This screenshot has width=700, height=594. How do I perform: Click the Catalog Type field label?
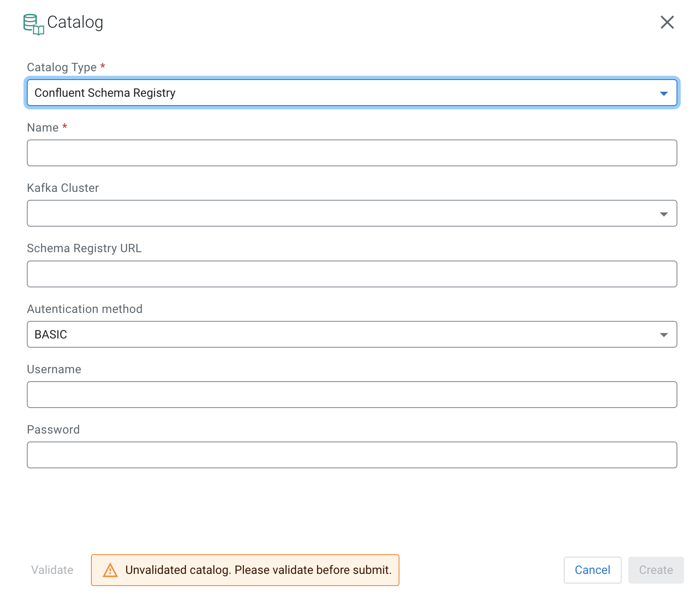pos(62,67)
